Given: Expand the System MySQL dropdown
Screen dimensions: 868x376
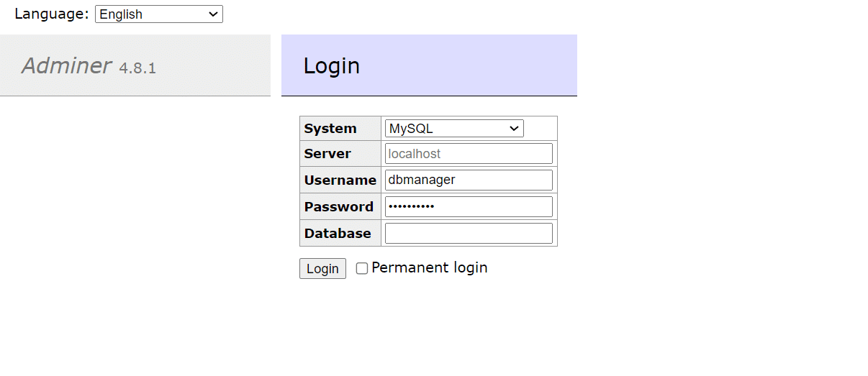Looking at the screenshot, I should (x=454, y=129).
